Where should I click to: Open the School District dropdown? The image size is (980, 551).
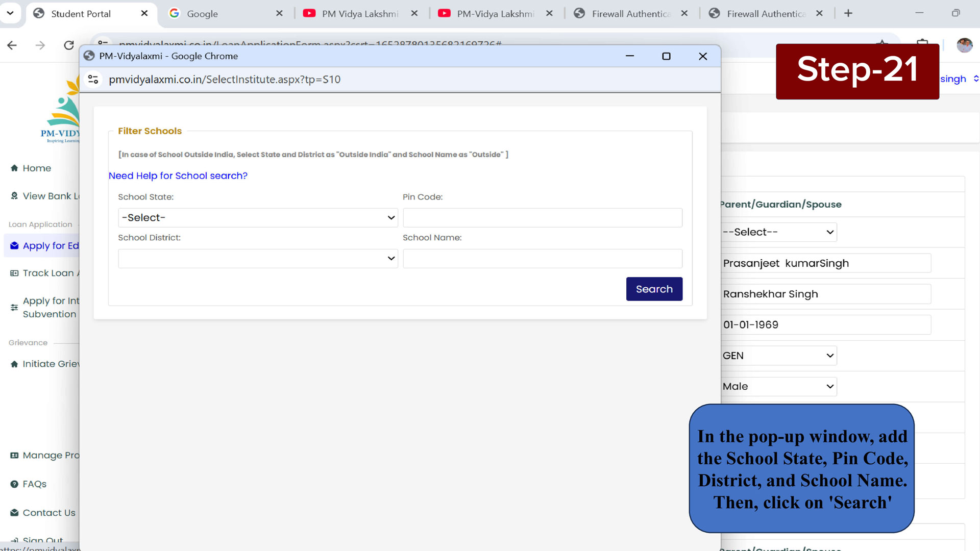pyautogui.click(x=258, y=259)
